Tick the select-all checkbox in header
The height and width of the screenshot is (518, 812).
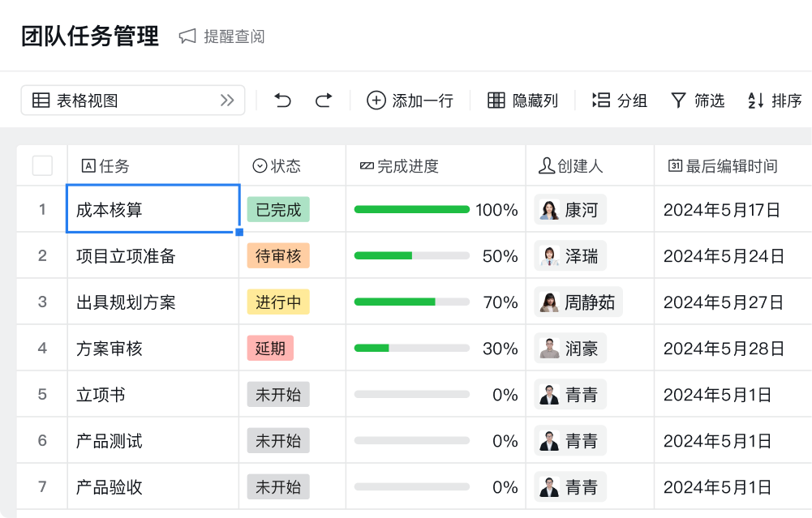pos(42,165)
